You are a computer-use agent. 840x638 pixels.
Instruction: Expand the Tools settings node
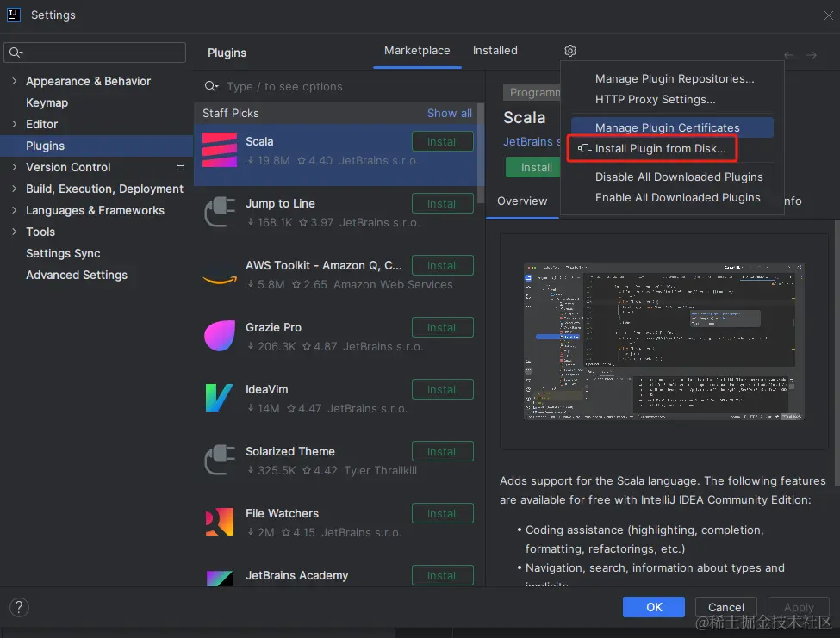coord(15,232)
